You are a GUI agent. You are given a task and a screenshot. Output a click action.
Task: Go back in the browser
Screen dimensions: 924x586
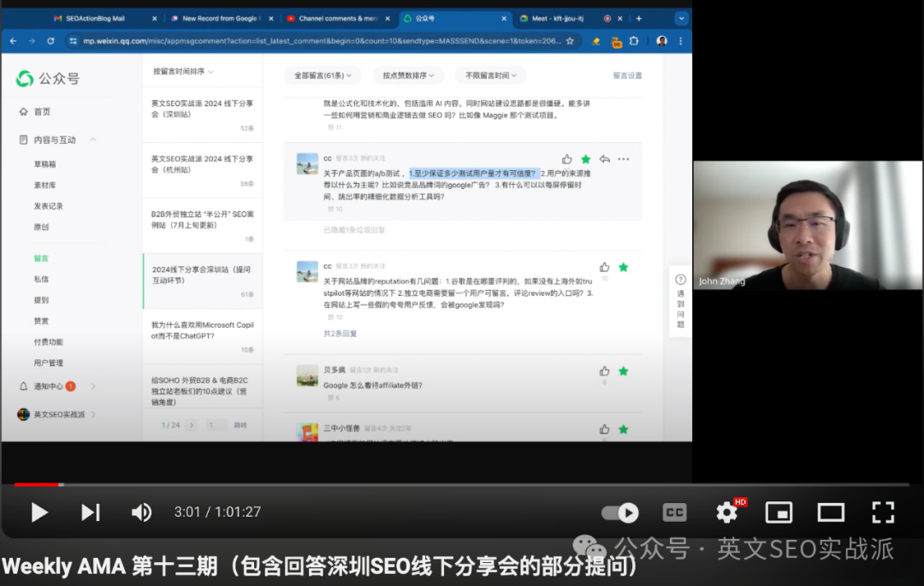[x=13, y=41]
